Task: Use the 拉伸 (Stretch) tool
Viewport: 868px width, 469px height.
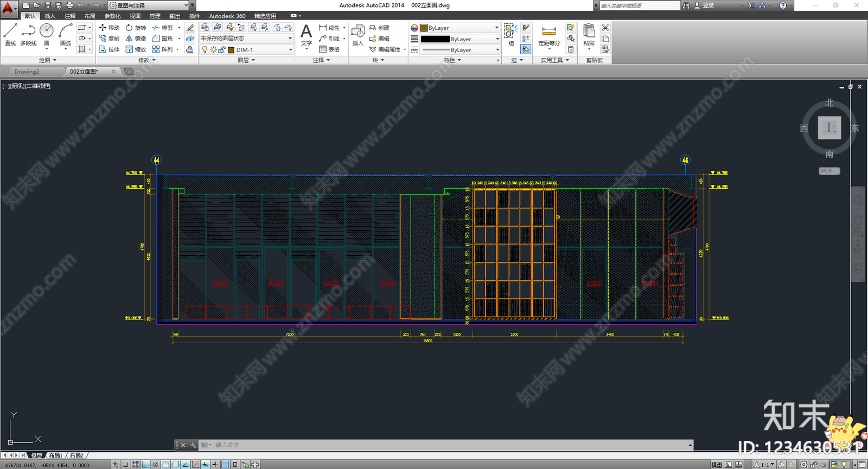Action: click(x=109, y=49)
